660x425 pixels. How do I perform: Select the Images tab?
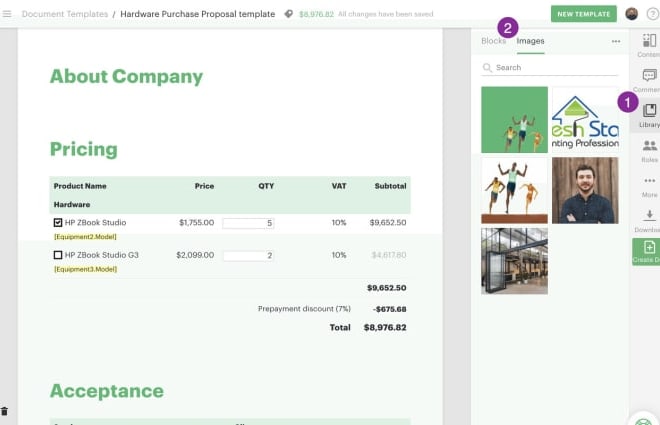pos(530,41)
